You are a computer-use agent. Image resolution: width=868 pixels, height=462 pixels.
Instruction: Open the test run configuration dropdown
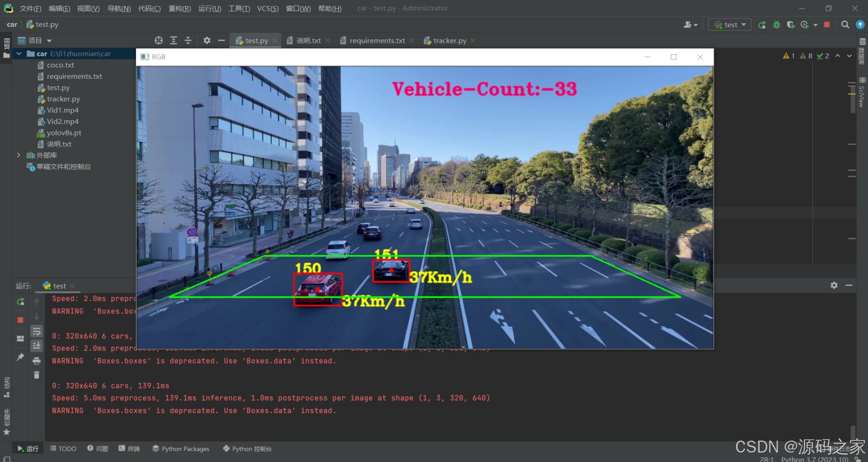click(731, 25)
